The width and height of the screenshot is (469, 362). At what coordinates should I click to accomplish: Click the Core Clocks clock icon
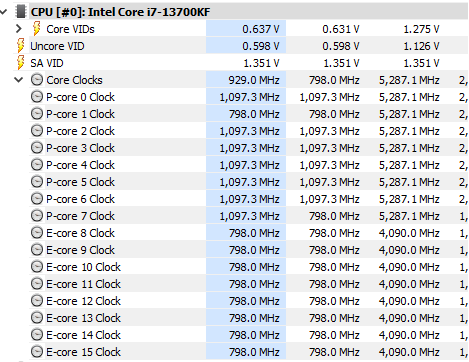pyautogui.click(x=37, y=80)
